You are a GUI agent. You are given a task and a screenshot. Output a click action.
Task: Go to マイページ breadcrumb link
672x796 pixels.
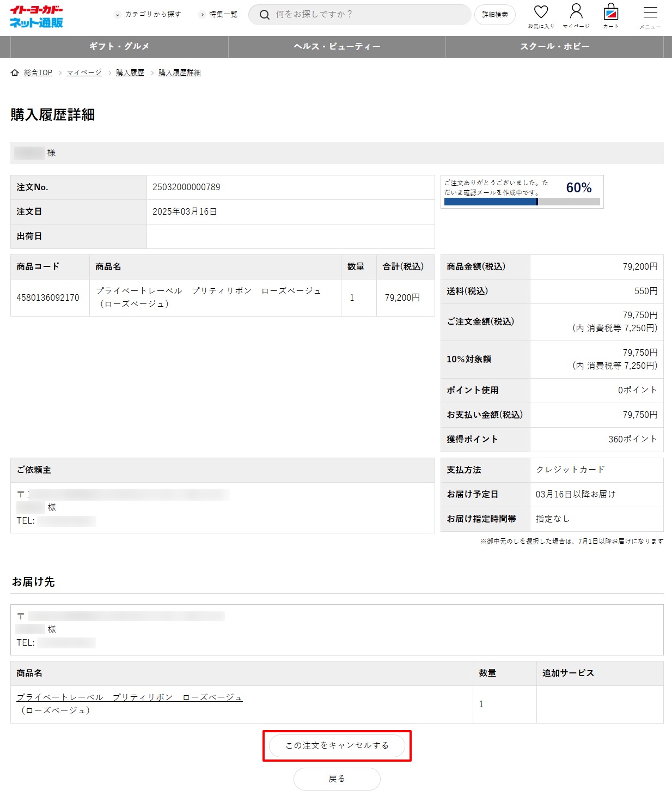[x=84, y=73]
